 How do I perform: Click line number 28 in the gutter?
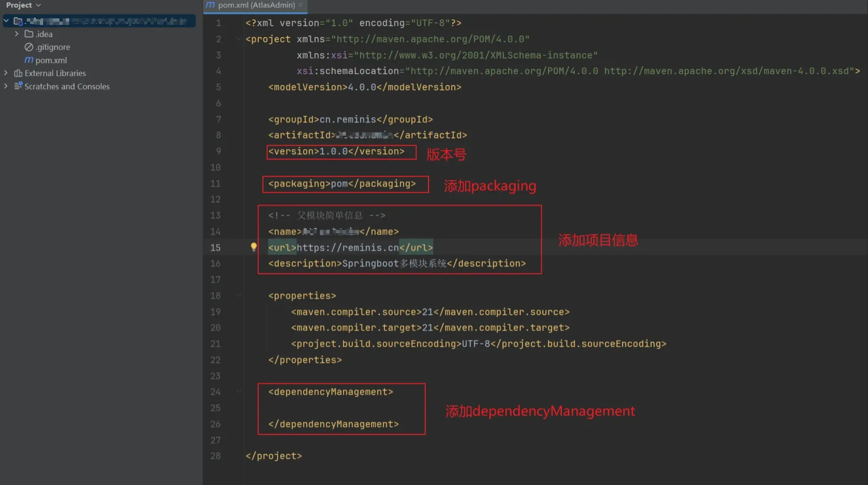tap(215, 456)
